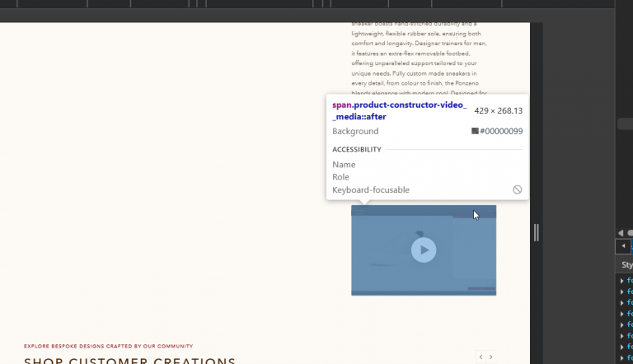Click the span.product-constructor-video__media::after selector text
Image resolution: width=633 pixels, height=364 pixels.
(x=399, y=110)
